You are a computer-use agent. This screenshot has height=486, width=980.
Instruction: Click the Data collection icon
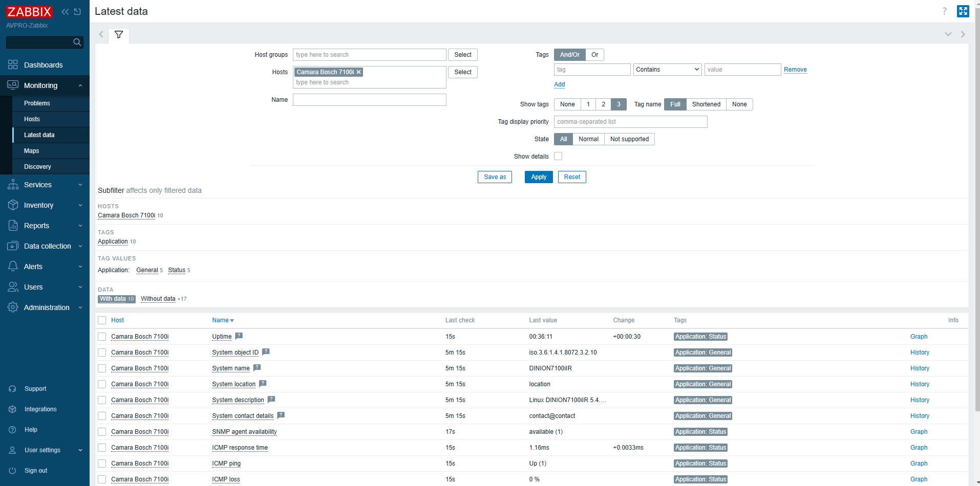pyautogui.click(x=13, y=246)
